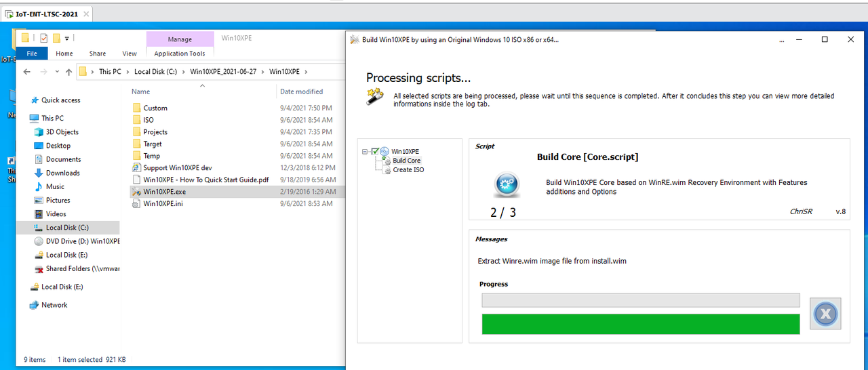This screenshot has width=868, height=370.
Task: Click the green overall progress bar
Action: [x=641, y=324]
